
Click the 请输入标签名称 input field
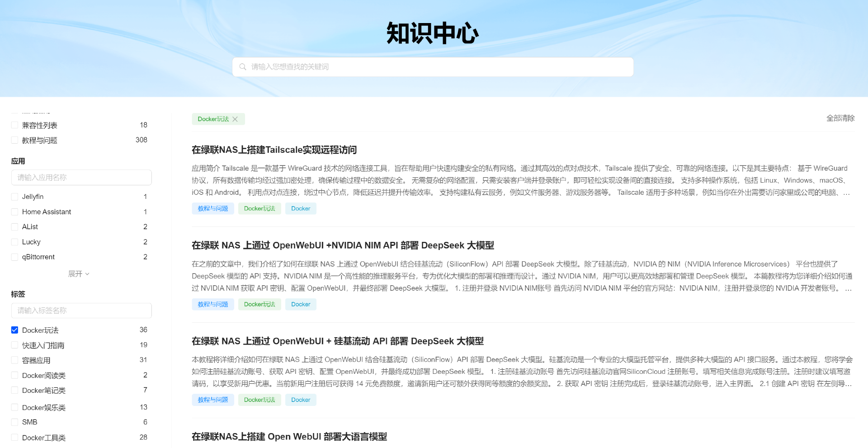[x=81, y=311]
